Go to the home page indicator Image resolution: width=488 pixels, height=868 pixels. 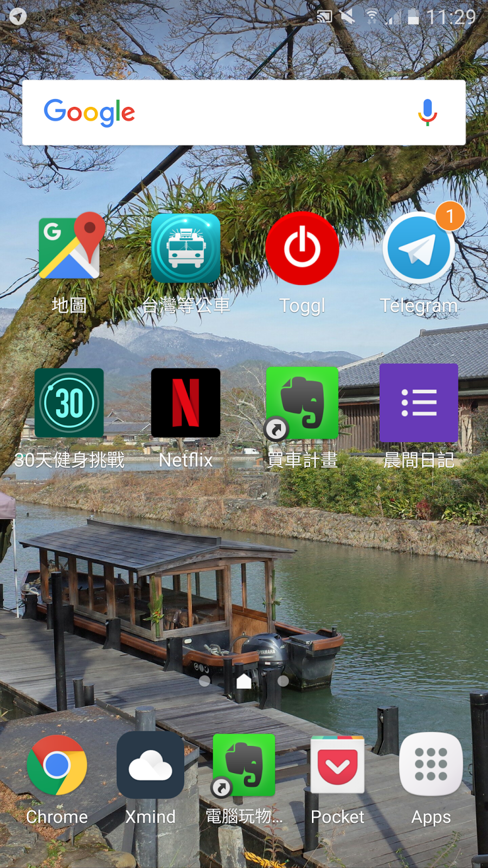[x=244, y=680]
